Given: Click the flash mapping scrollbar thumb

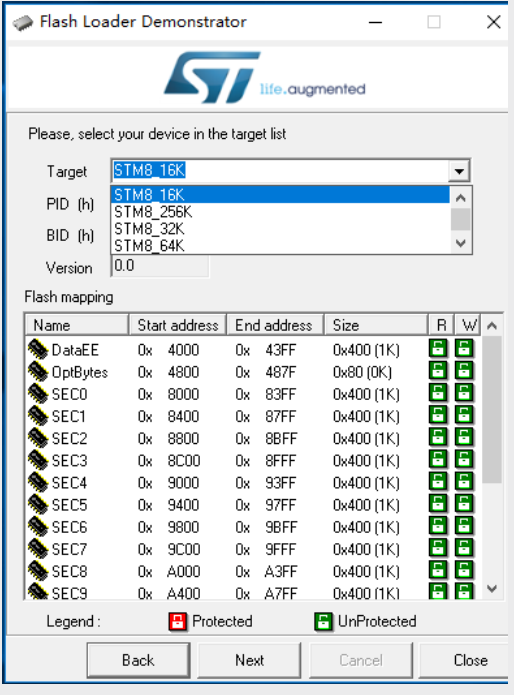Looking at the screenshot, I should pos(492,410).
